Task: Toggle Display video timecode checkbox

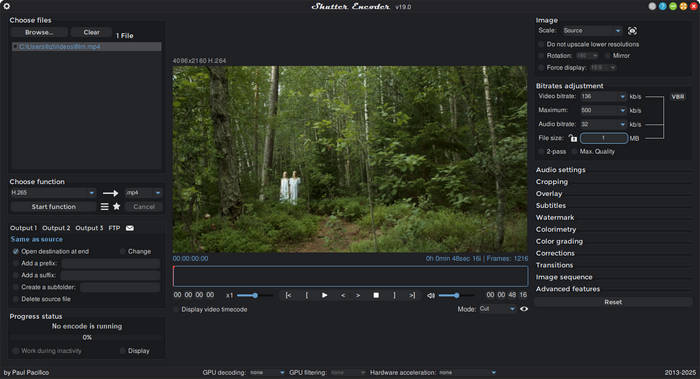Action: coord(176,309)
